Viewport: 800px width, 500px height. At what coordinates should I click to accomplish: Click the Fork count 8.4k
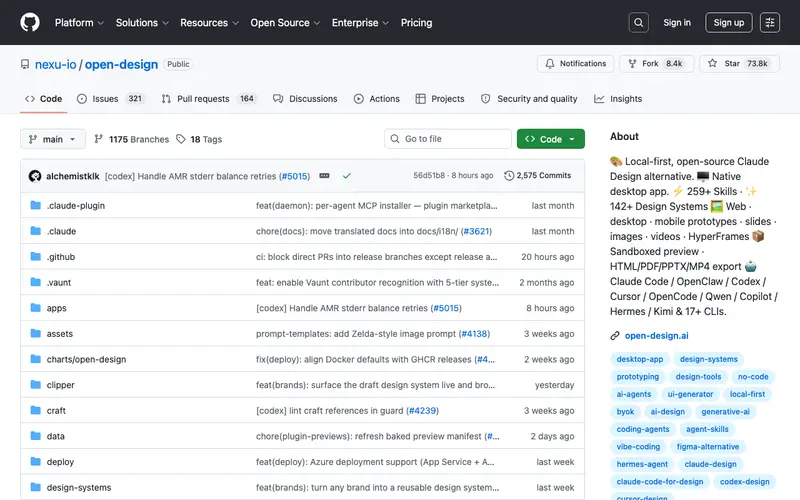tap(674, 64)
